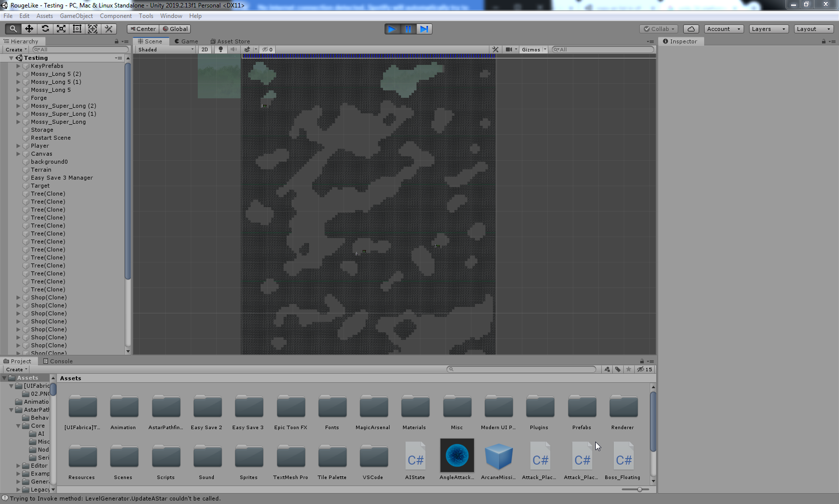Open the GameObject menu
The image size is (839, 504).
coord(76,15)
